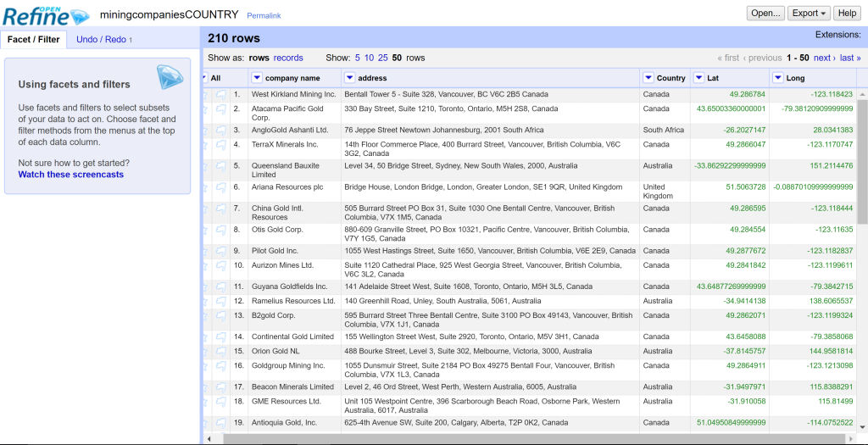868x445 pixels.
Task: Flag row 12 Ramelius Resources Ltd.
Action: [x=221, y=301]
